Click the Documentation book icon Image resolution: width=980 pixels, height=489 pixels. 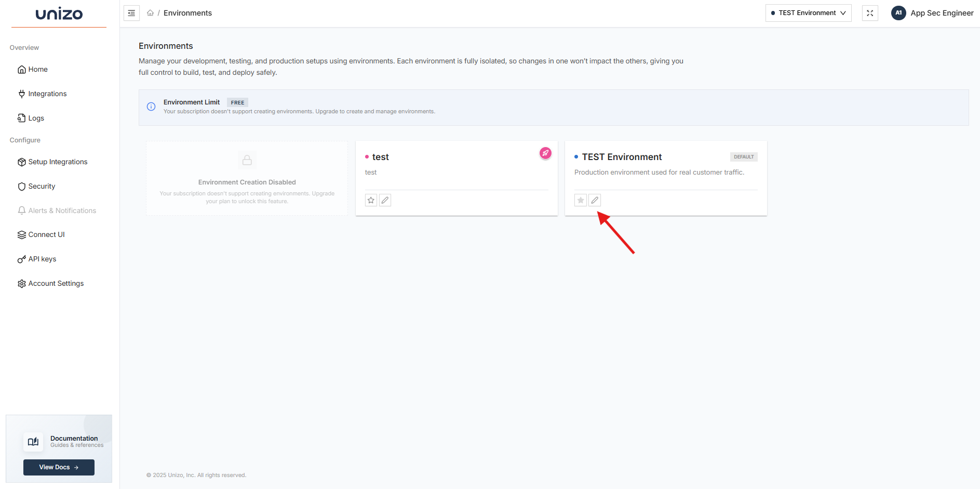(33, 442)
